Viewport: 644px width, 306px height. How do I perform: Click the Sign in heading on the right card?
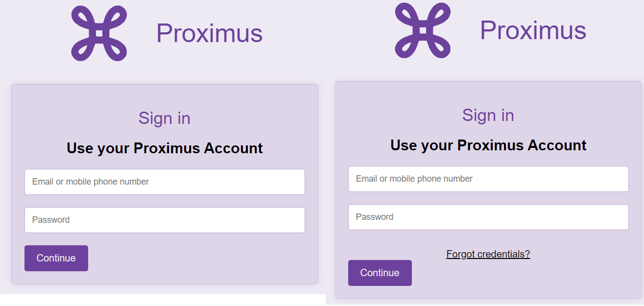coord(488,115)
